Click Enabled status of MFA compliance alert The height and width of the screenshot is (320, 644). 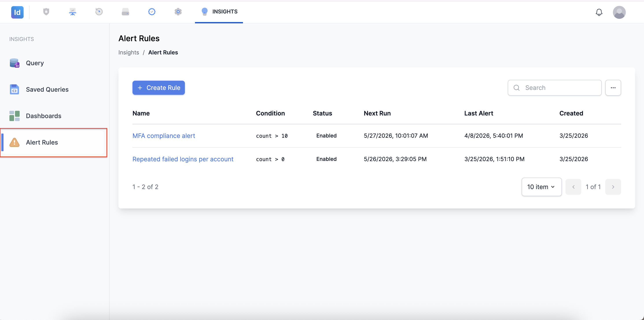pos(326,136)
